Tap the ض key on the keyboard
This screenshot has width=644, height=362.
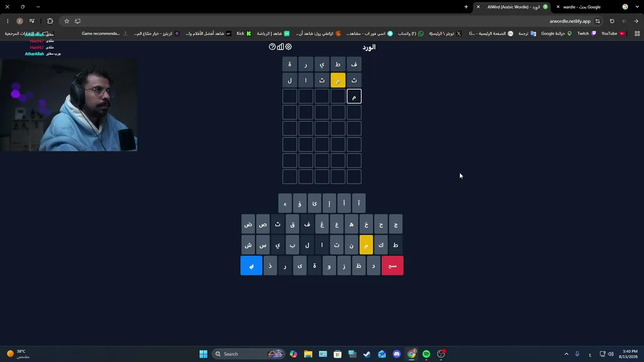[248, 224]
